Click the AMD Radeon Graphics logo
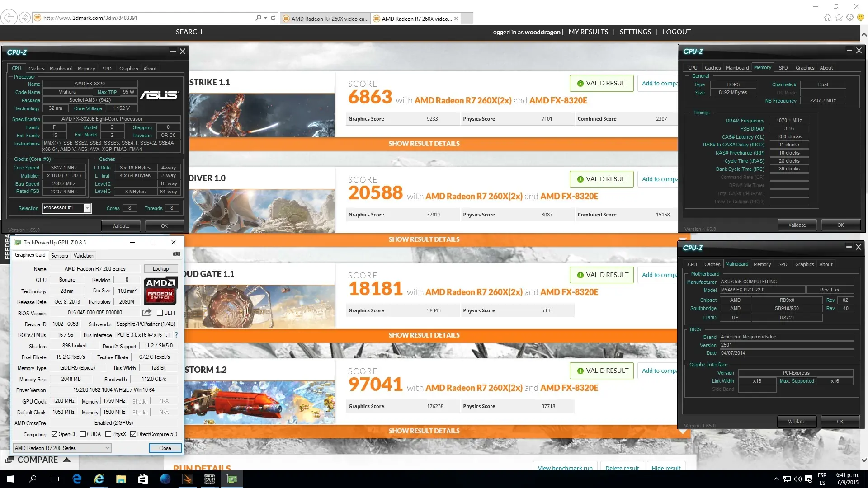868x488 pixels. (160, 291)
